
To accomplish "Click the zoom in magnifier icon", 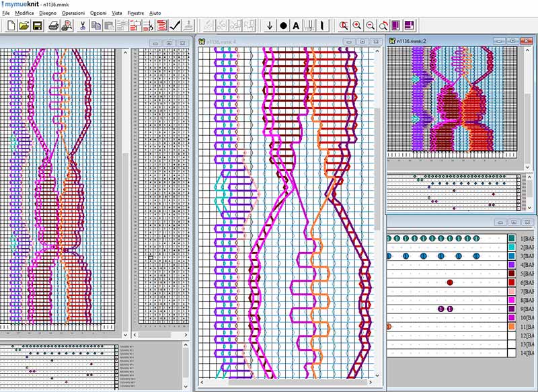I will tap(356, 26).
